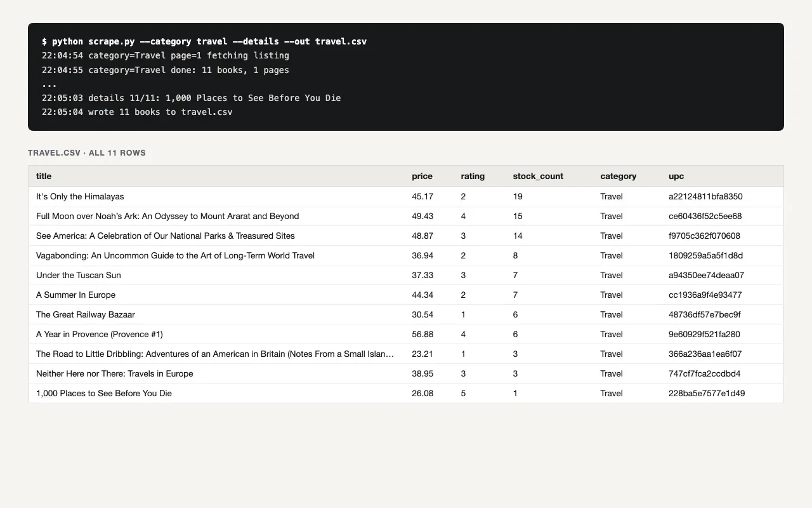Click the upc a94350ee74deaa07

tap(707, 275)
